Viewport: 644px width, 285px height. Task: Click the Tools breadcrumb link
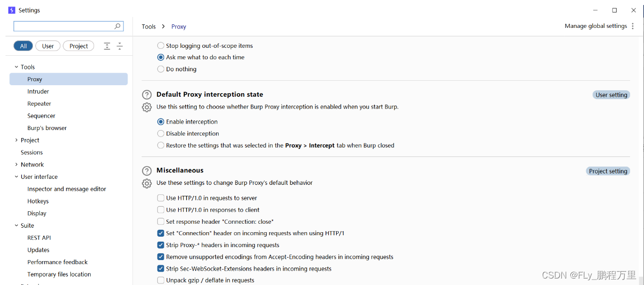[x=149, y=27]
